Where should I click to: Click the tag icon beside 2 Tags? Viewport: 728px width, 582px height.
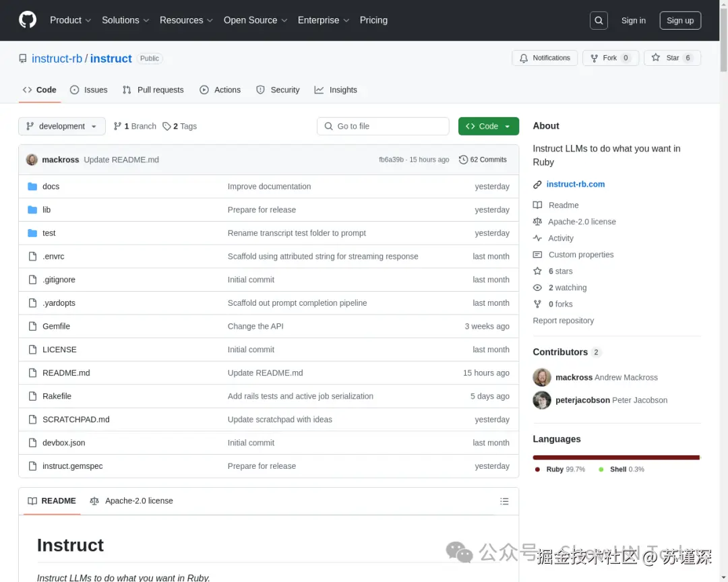pyautogui.click(x=166, y=126)
